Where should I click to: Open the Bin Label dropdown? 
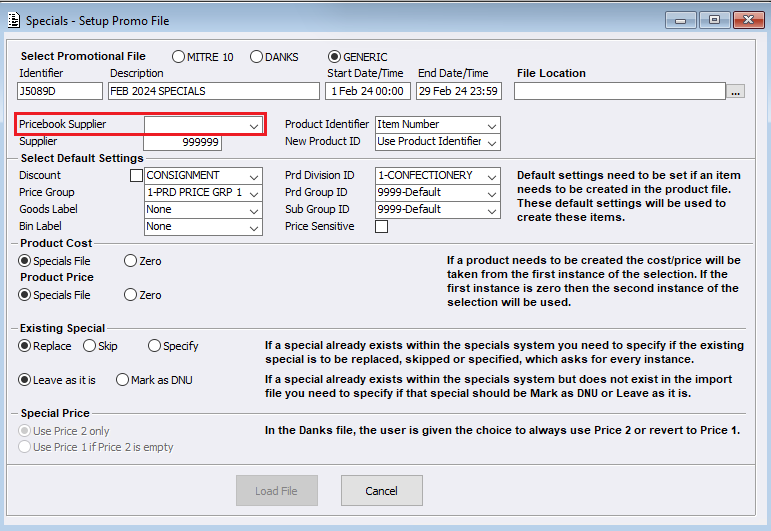tap(203, 227)
